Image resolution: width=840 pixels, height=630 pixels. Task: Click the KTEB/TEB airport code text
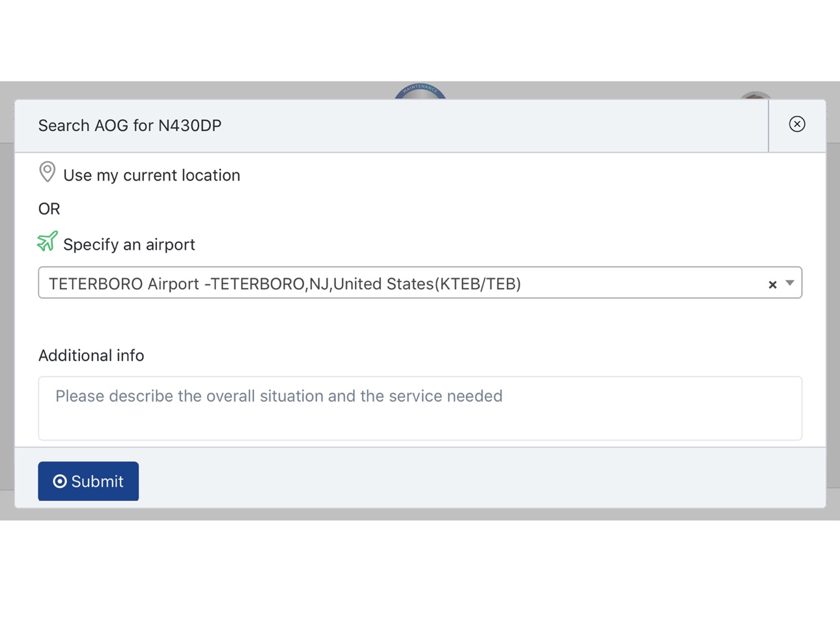(x=481, y=284)
